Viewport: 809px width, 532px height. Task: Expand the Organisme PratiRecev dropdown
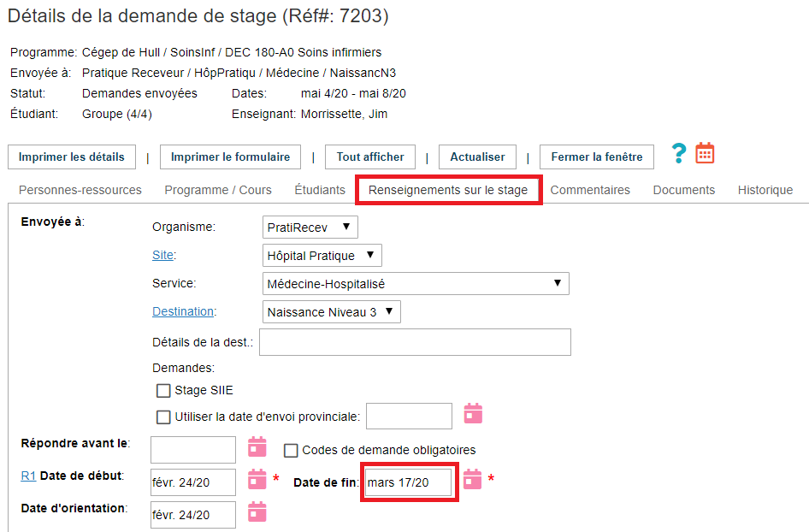[x=310, y=227]
